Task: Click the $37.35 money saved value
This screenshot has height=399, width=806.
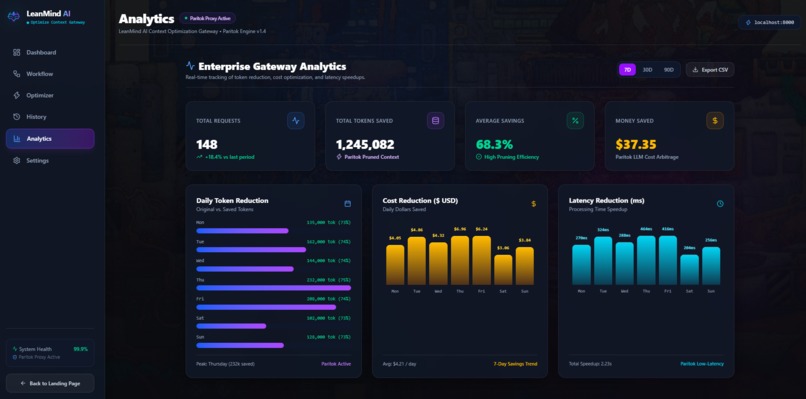Action: point(636,144)
